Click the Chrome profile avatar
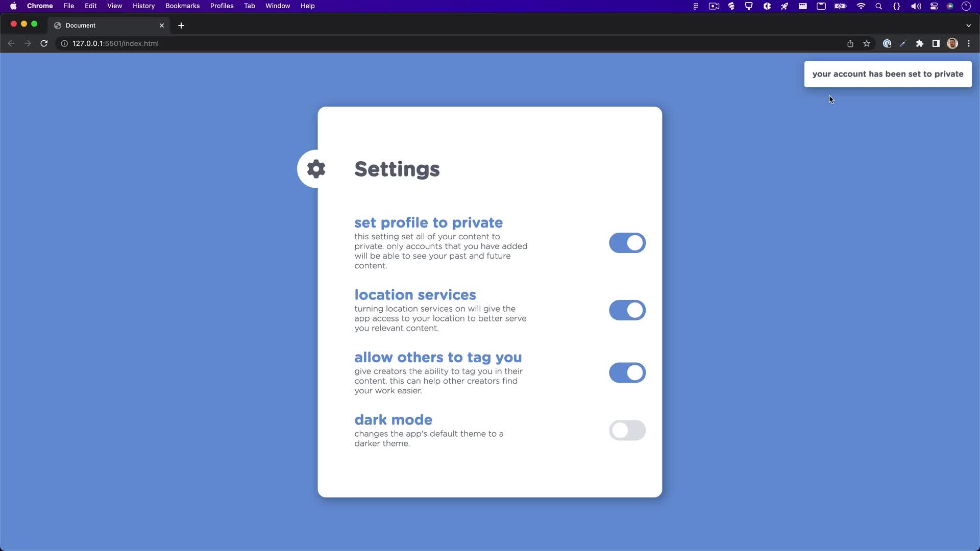 [x=952, y=43]
